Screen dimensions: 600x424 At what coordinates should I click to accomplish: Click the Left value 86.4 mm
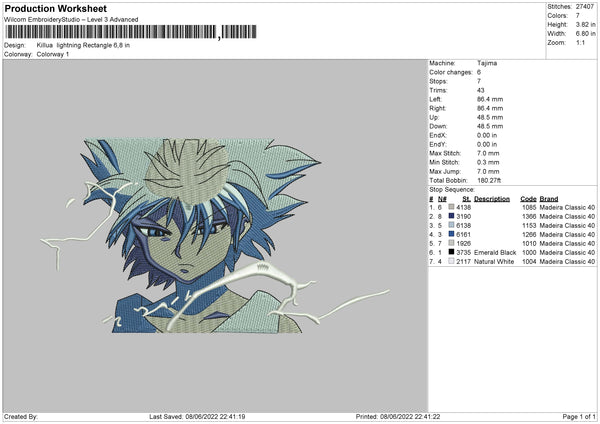click(490, 99)
